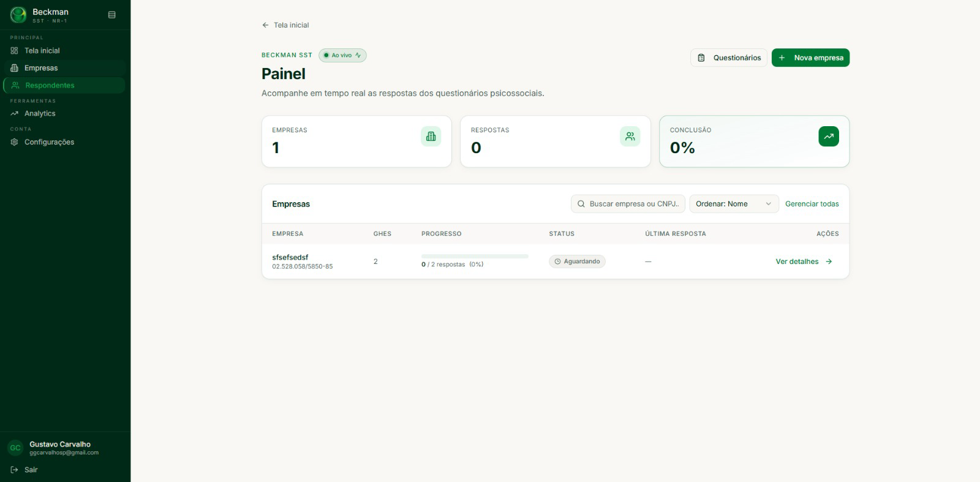This screenshot has width=980, height=482.
Task: Click the CNPJ 02.528.058/5850-85 text
Action: pos(303,266)
